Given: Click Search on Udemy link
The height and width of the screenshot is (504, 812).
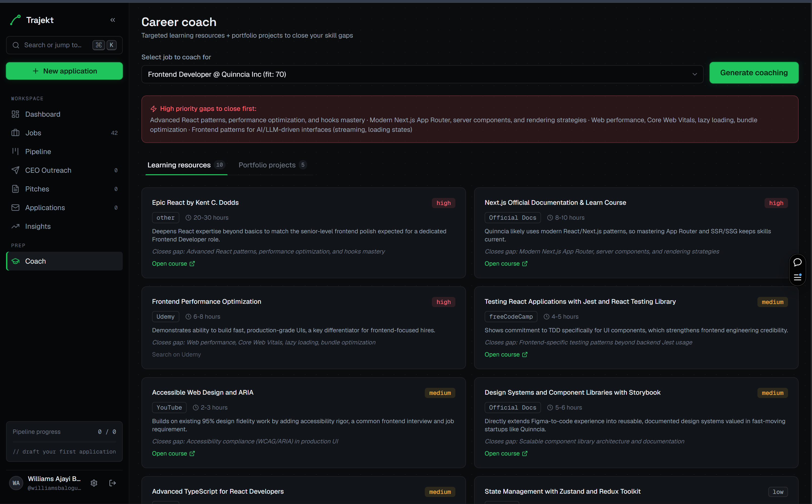Looking at the screenshot, I should 176,354.
